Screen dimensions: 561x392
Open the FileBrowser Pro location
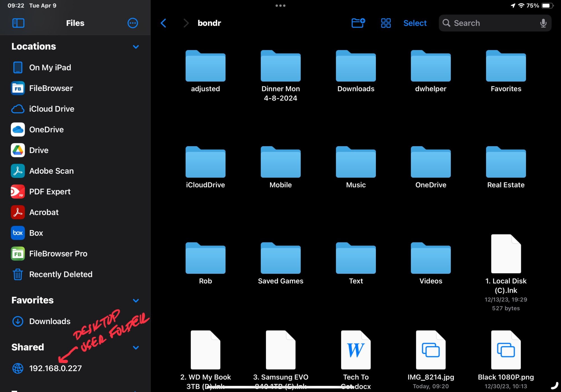point(58,253)
